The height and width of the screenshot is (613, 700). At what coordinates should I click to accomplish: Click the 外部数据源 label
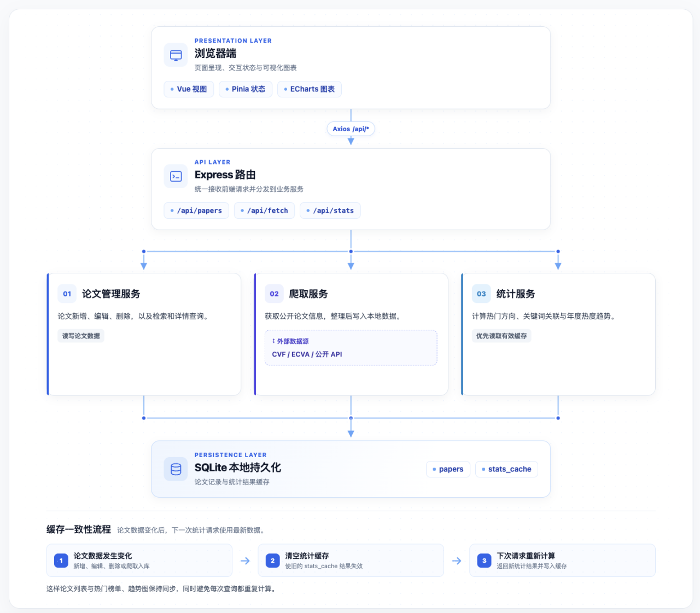pyautogui.click(x=290, y=341)
